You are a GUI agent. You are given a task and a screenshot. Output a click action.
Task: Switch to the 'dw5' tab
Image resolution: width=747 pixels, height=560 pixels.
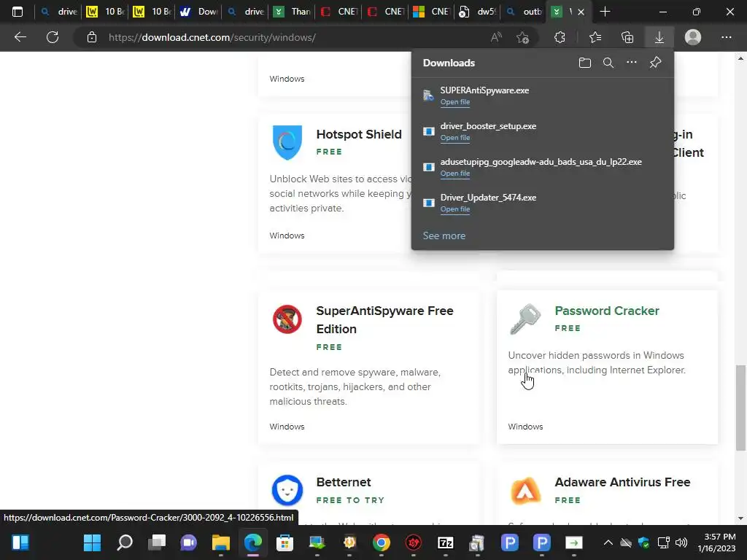pos(479,12)
